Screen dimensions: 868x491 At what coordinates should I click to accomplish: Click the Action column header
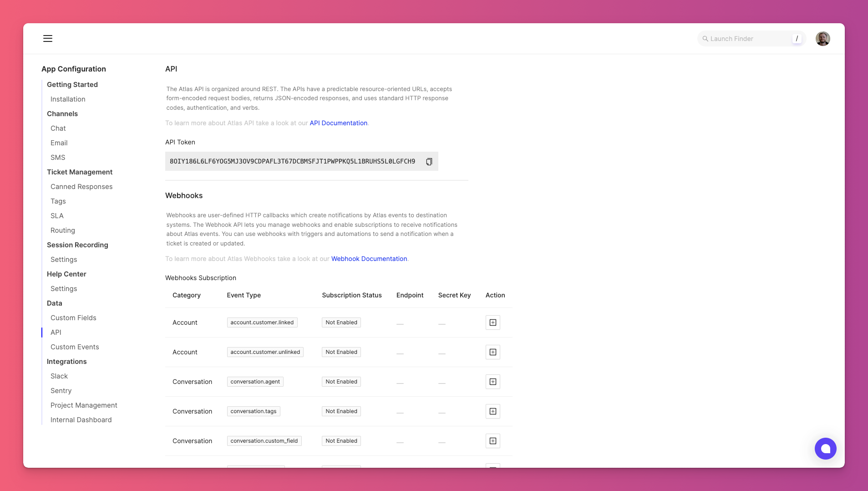[495, 295]
